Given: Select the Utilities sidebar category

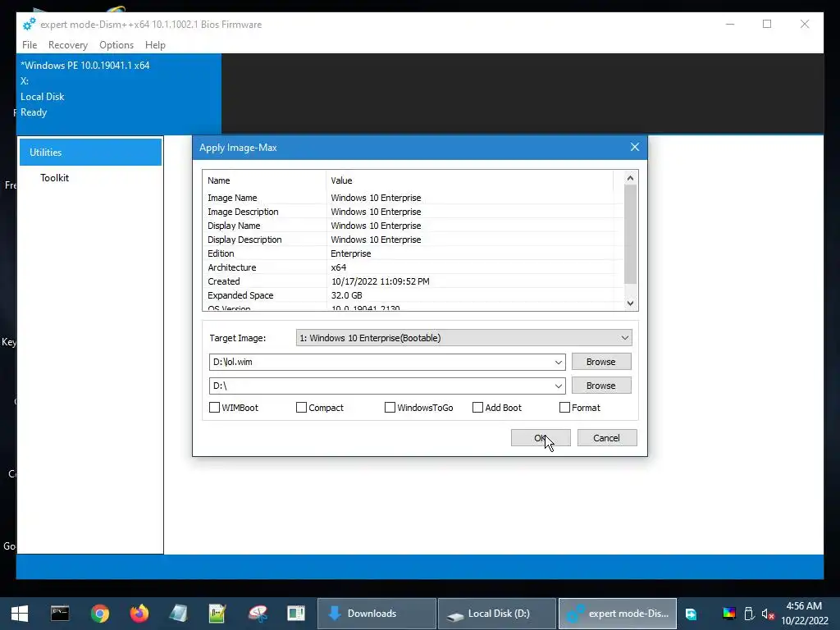Looking at the screenshot, I should point(90,152).
